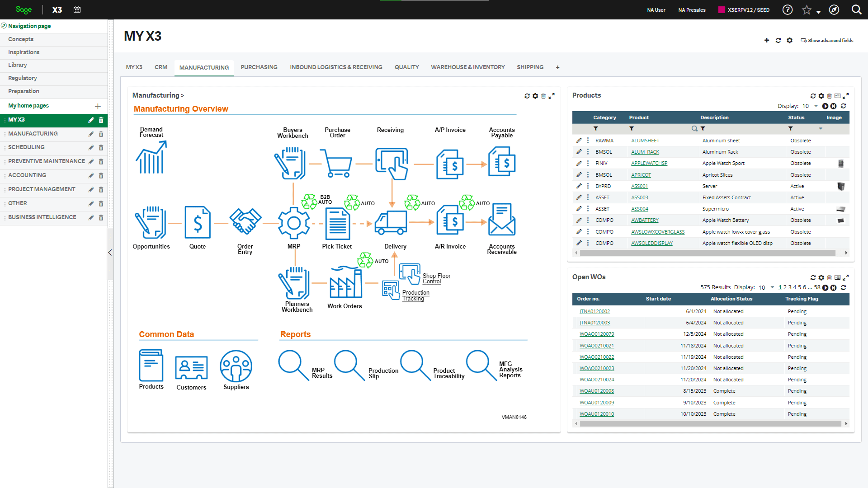Click the Order Entry handshake icon

(x=245, y=221)
